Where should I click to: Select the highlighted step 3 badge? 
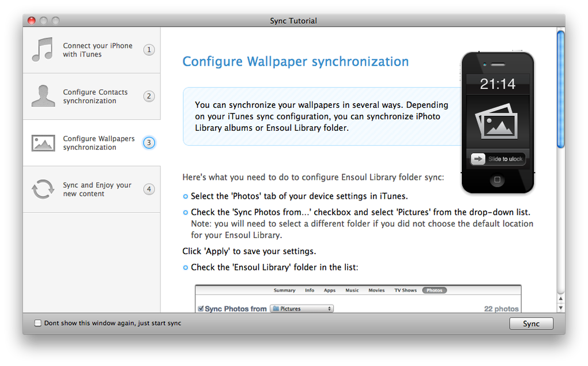(x=149, y=142)
